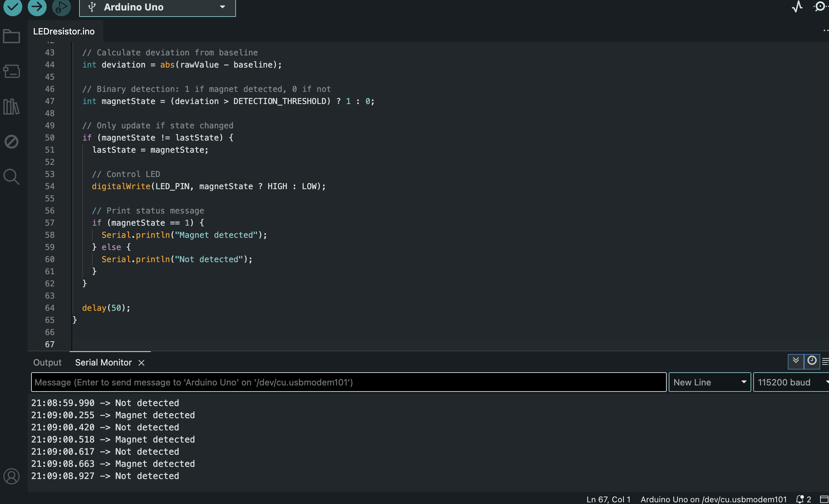The width and height of the screenshot is (829, 504).
Task: Switch to the Output tab
Action: (x=47, y=362)
